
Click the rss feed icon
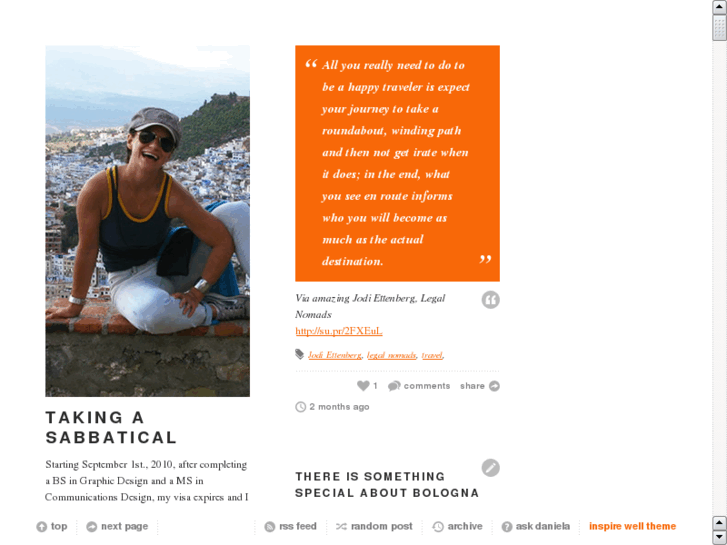pyautogui.click(x=269, y=526)
